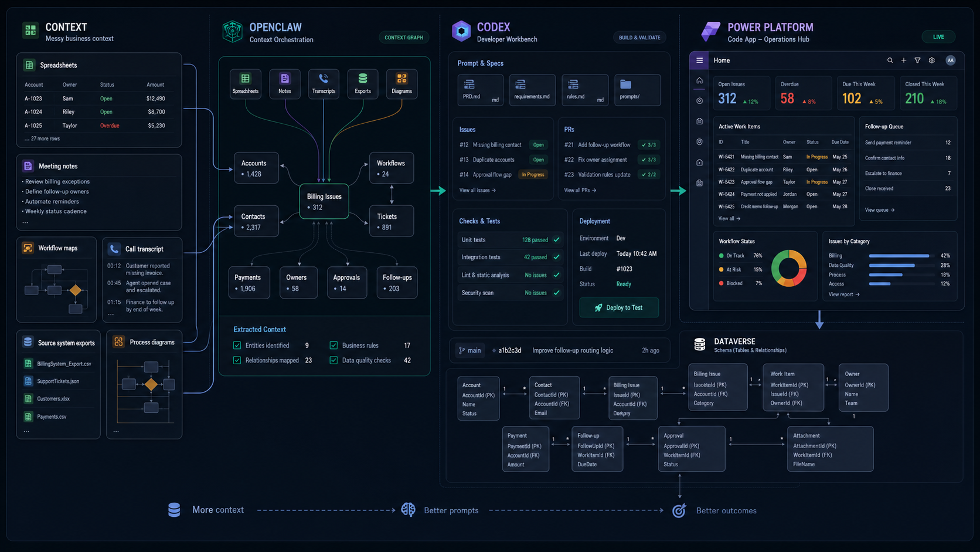Viewport: 980px width, 552px height.
Task: Click the BUILD & VALIDATE tab badge
Action: click(639, 38)
